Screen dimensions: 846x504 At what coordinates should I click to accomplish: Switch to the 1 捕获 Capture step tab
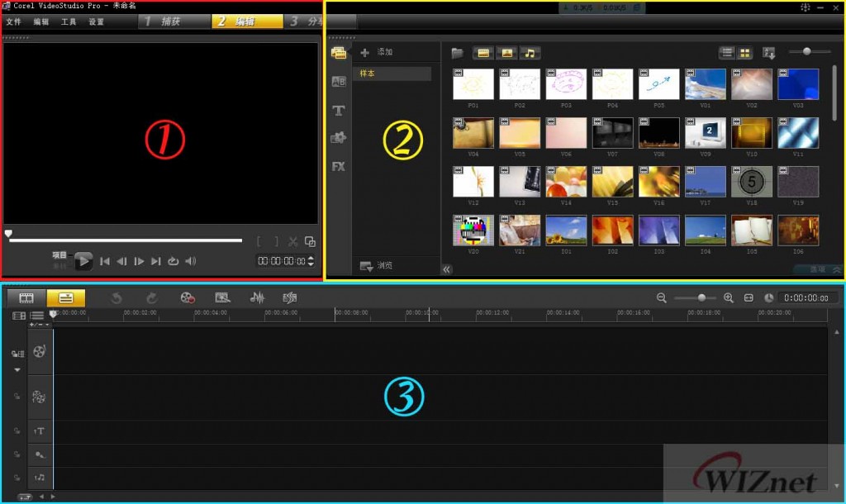(173, 21)
